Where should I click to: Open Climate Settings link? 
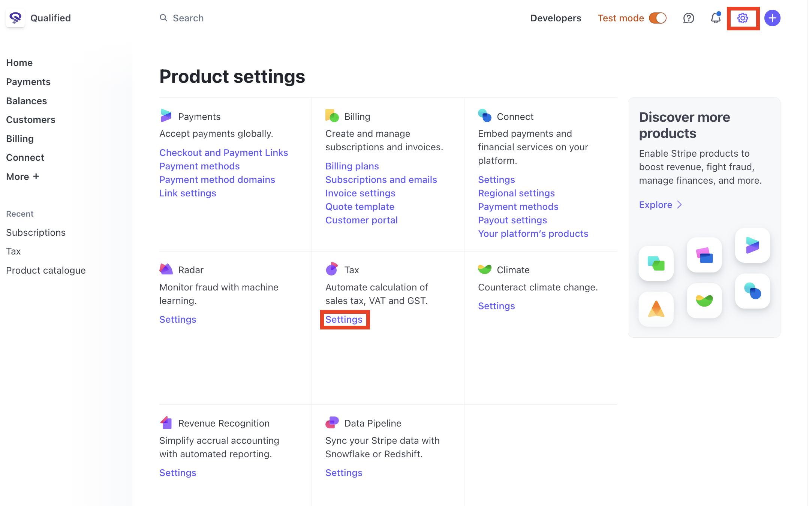[x=496, y=306]
